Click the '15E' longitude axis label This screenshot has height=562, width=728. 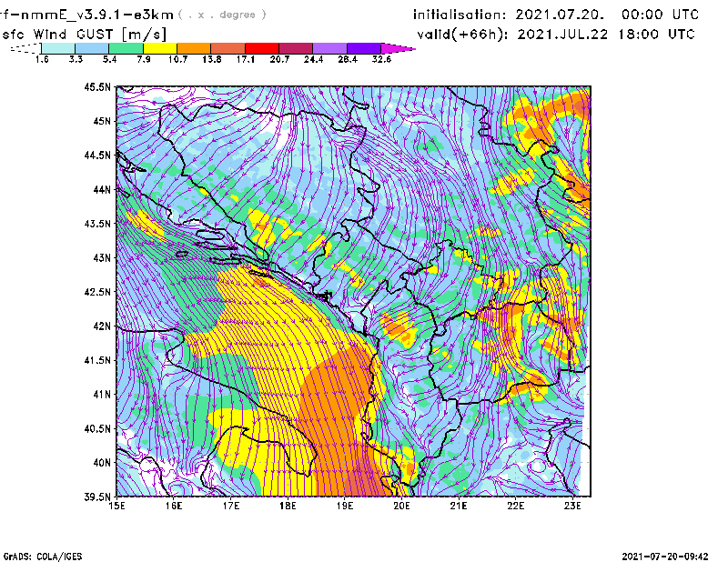pyautogui.click(x=116, y=506)
